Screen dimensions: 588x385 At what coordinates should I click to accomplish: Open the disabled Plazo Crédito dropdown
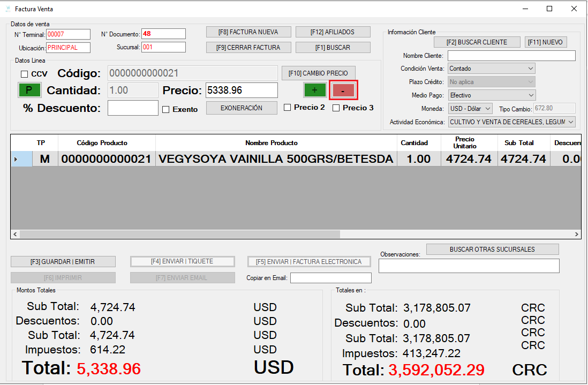(492, 82)
